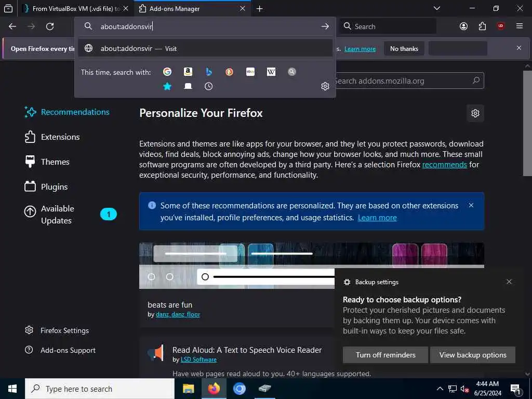The width and height of the screenshot is (532, 399).
Task: Click the Go arrow in the address bar
Action: pyautogui.click(x=325, y=26)
